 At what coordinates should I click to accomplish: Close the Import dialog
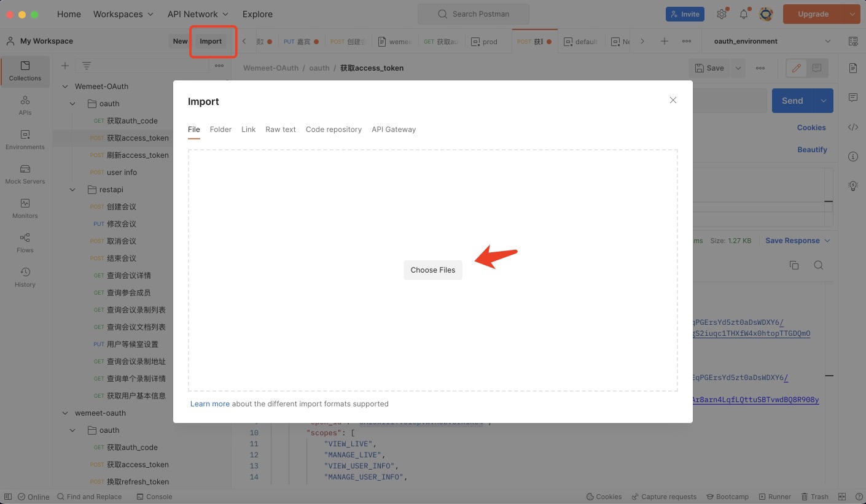tap(673, 100)
